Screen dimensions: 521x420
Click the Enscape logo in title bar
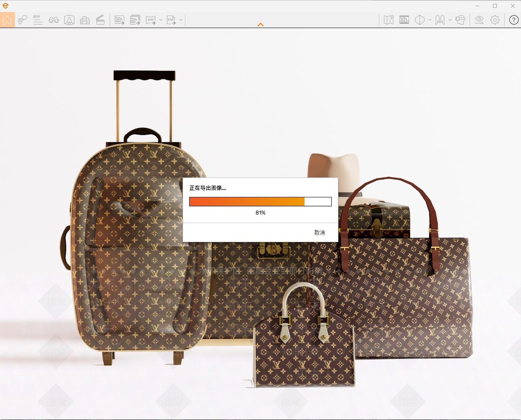[x=5, y=6]
